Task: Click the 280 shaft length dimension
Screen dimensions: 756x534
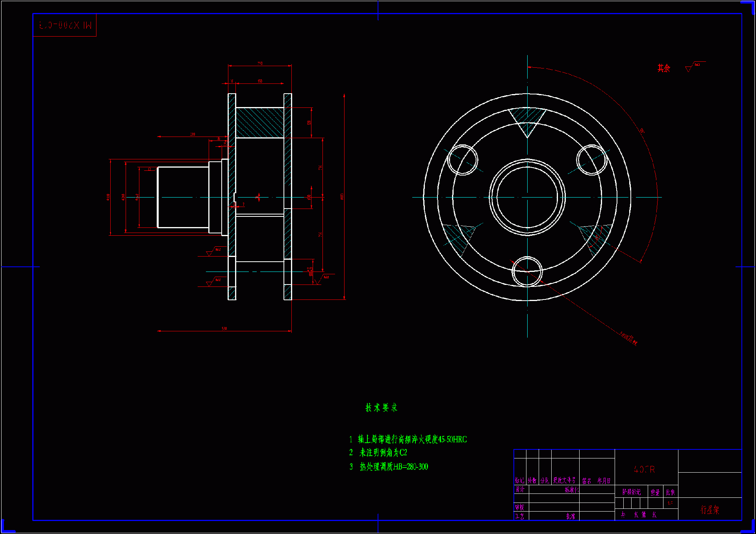Action: 193,134
